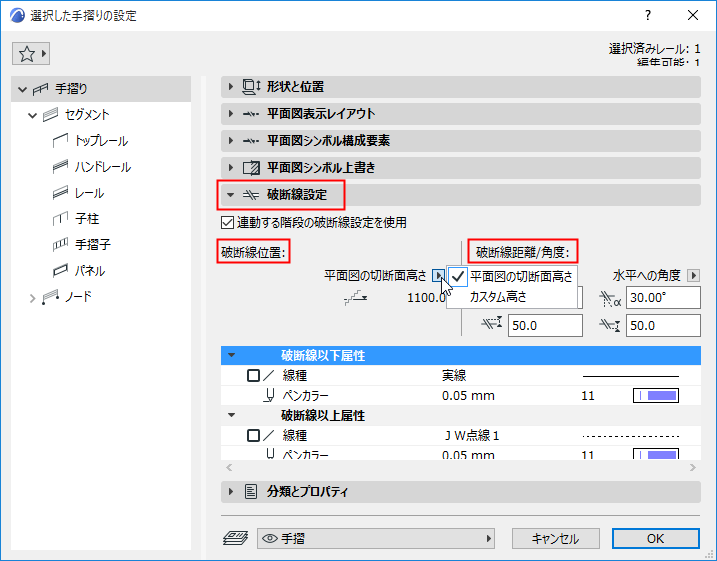Choose カスタム高さ in the popup menu
The image size is (717, 561).
[x=512, y=297]
